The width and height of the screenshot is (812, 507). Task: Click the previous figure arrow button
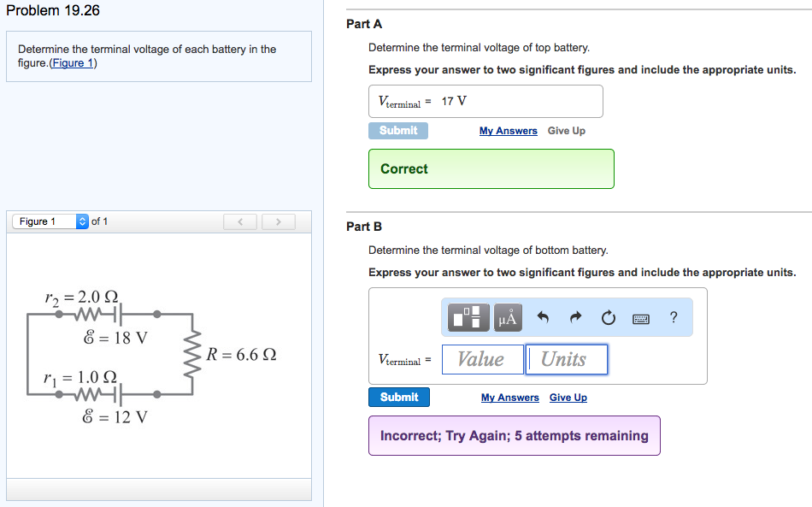coord(239,221)
